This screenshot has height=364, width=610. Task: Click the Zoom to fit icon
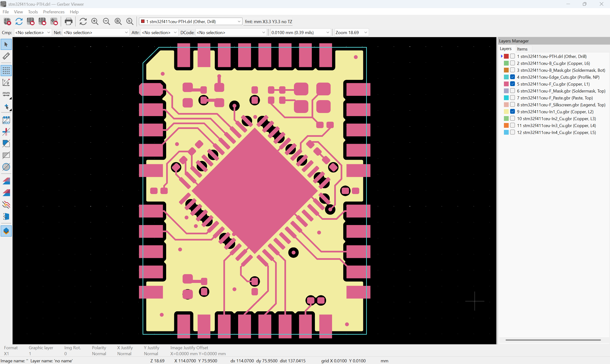(118, 22)
